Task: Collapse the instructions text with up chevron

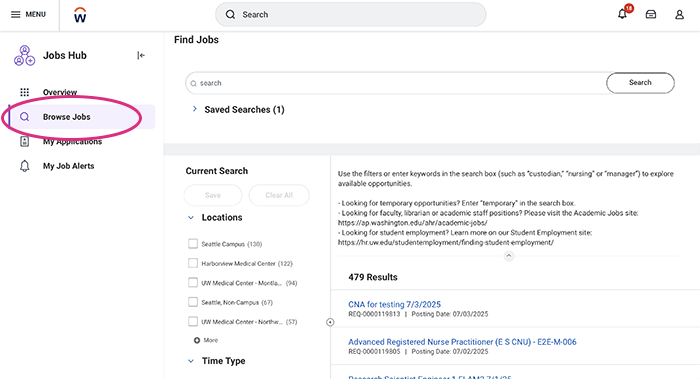Action: [509, 256]
